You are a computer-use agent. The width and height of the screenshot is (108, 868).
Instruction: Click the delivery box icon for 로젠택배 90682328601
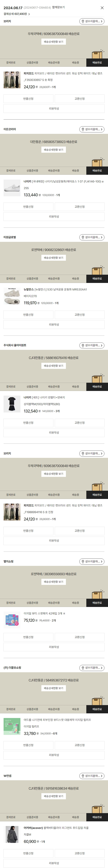point(97,270)
